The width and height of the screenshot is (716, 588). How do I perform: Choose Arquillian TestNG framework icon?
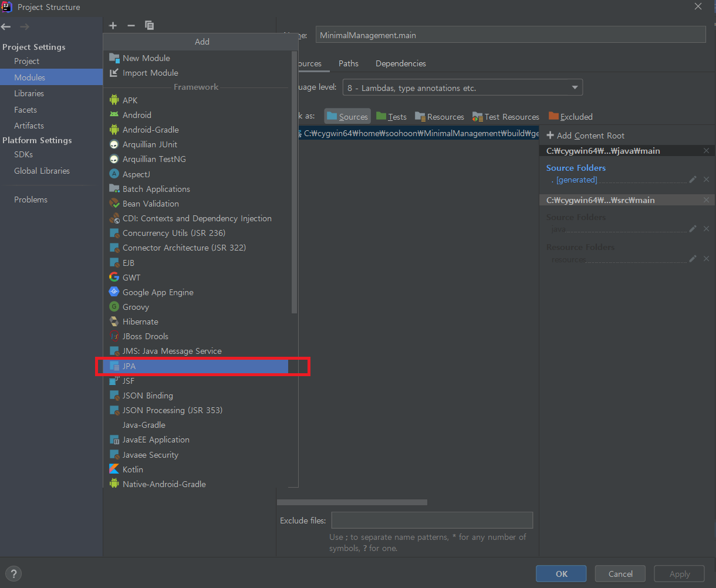[x=114, y=159]
